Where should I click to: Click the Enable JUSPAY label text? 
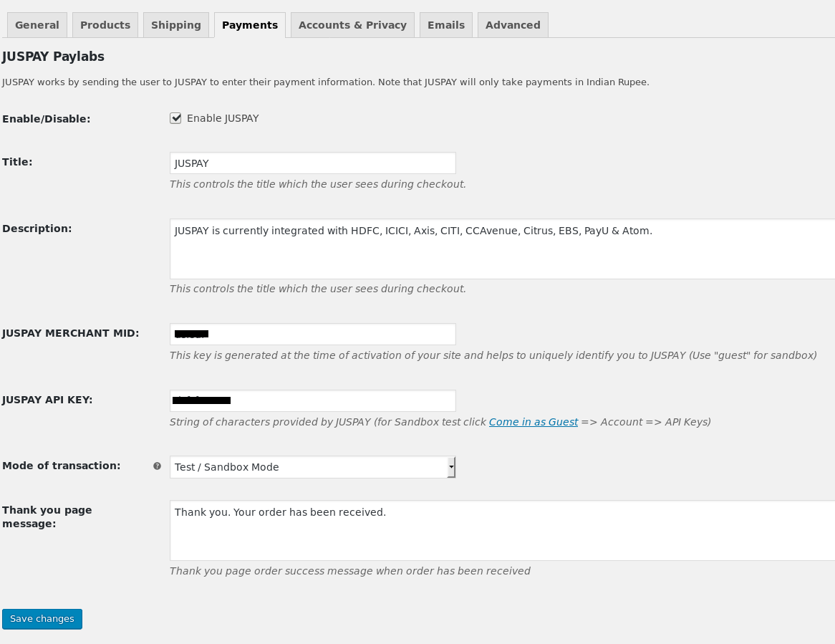(223, 118)
